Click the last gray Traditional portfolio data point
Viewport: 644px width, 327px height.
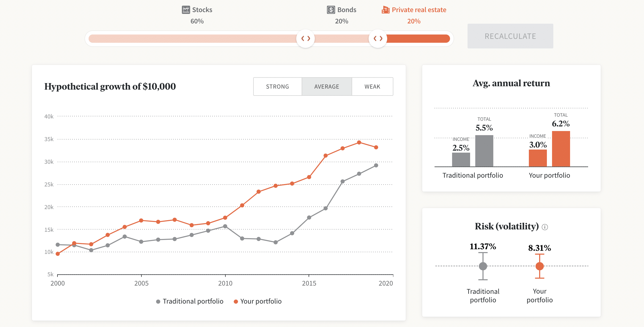point(376,165)
